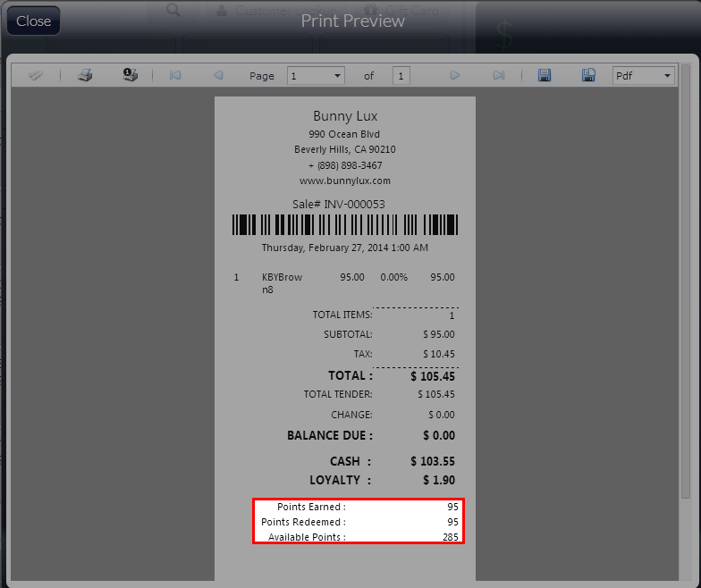Click the print-one-copy printer icon
The image size is (701, 588).
pos(131,76)
